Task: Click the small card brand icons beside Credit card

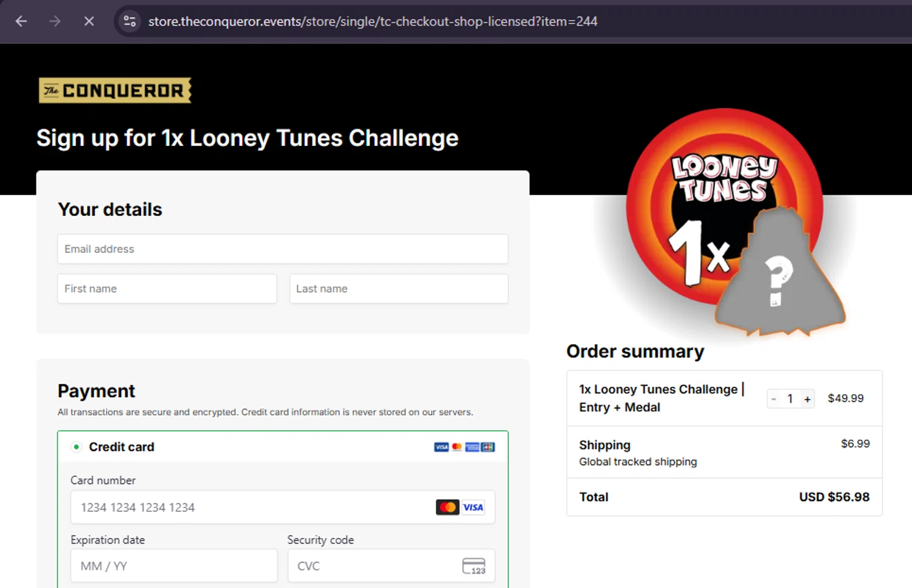Action: coord(465,447)
